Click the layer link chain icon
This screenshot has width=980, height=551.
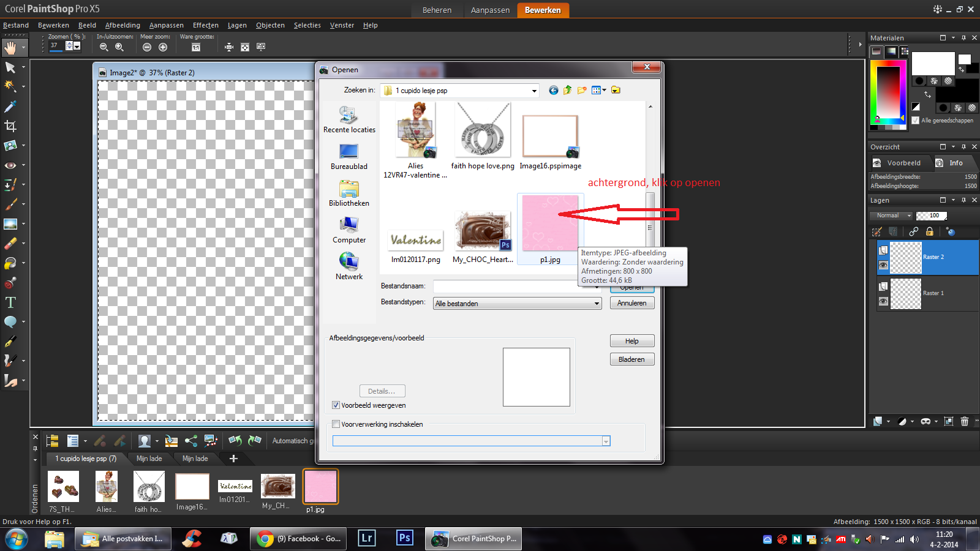pyautogui.click(x=914, y=231)
